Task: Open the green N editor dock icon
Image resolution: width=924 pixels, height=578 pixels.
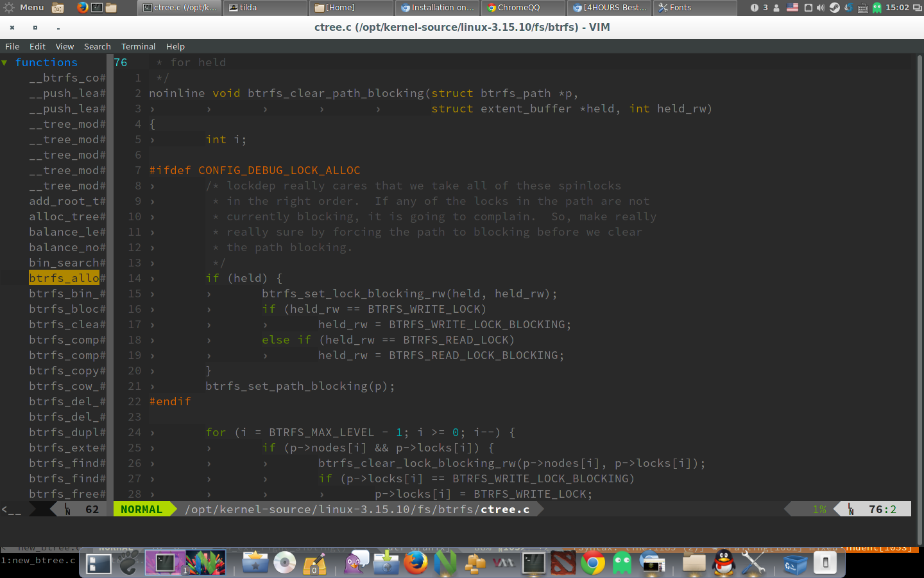Action: 445,563
